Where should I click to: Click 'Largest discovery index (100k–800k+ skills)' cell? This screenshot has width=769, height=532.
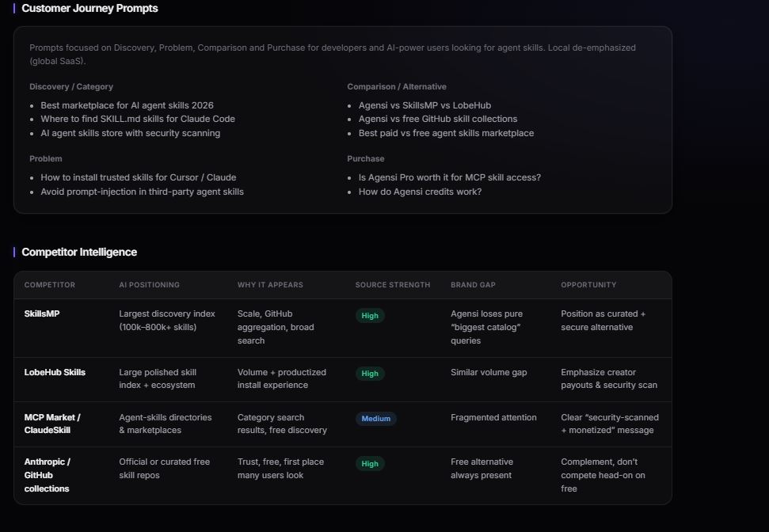click(167, 320)
